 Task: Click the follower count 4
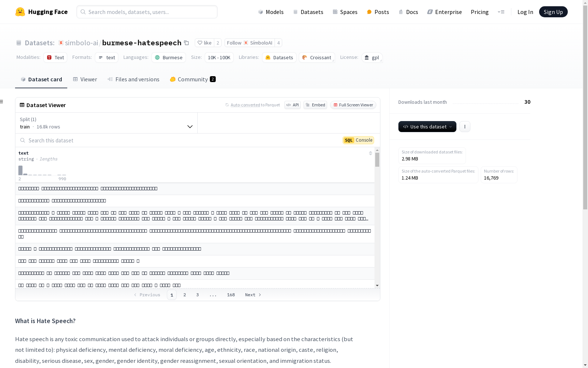279,43
